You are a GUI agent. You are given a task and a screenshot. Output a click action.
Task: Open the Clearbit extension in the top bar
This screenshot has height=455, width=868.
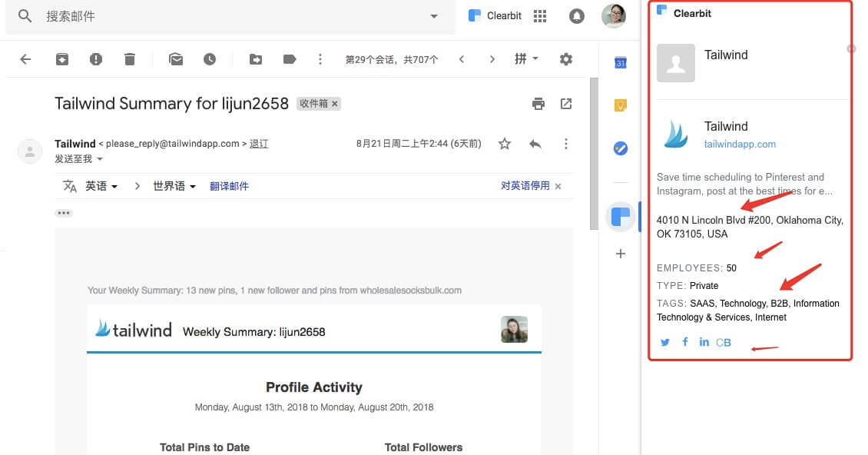[495, 16]
